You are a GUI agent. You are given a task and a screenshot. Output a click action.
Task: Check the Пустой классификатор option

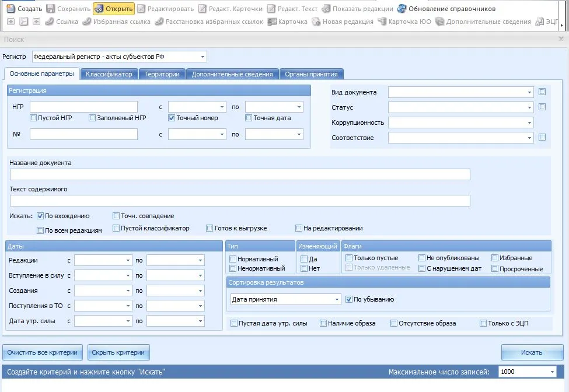pos(116,228)
